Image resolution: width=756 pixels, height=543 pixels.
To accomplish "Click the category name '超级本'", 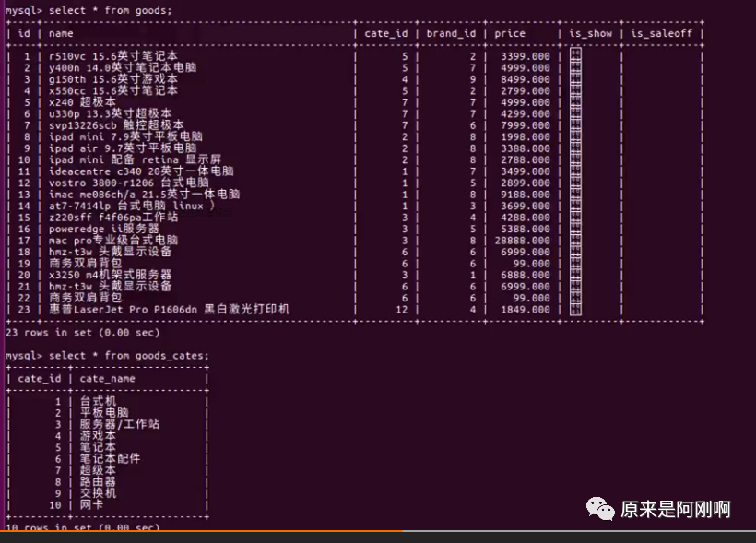I will pyautogui.click(x=98, y=471).
